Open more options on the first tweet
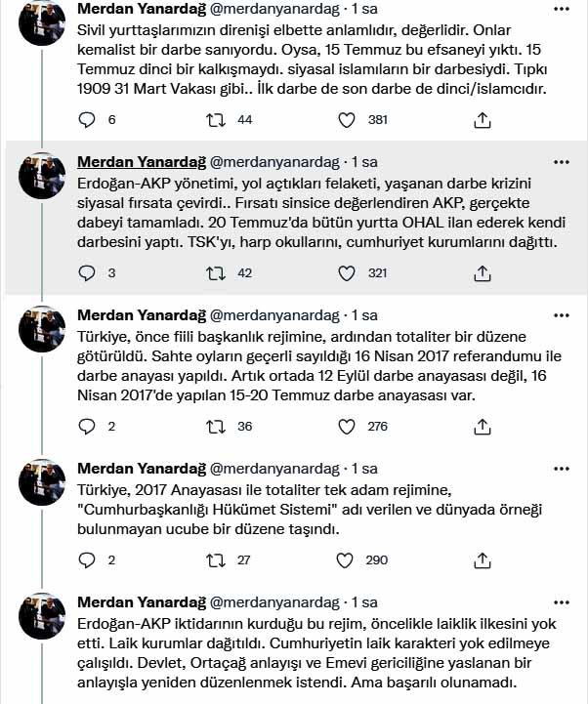The height and width of the screenshot is (704, 588). tap(562, 8)
